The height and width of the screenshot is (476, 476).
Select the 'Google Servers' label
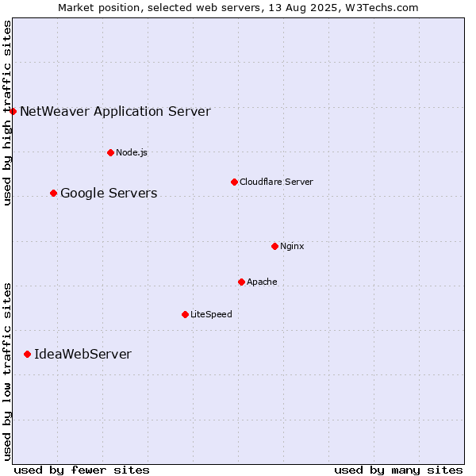pos(109,194)
